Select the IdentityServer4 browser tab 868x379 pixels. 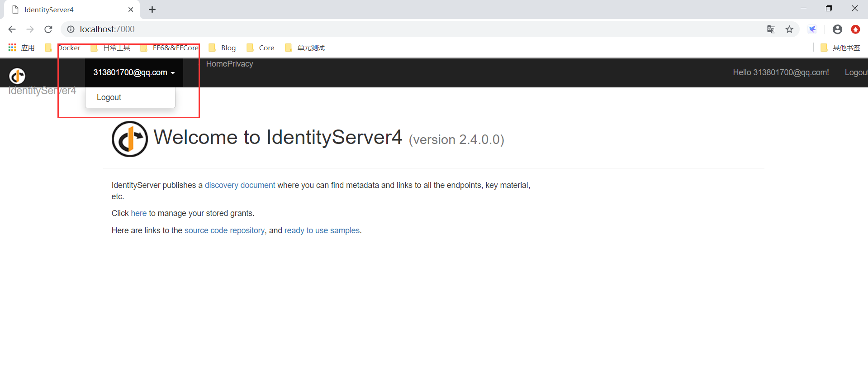(71, 10)
